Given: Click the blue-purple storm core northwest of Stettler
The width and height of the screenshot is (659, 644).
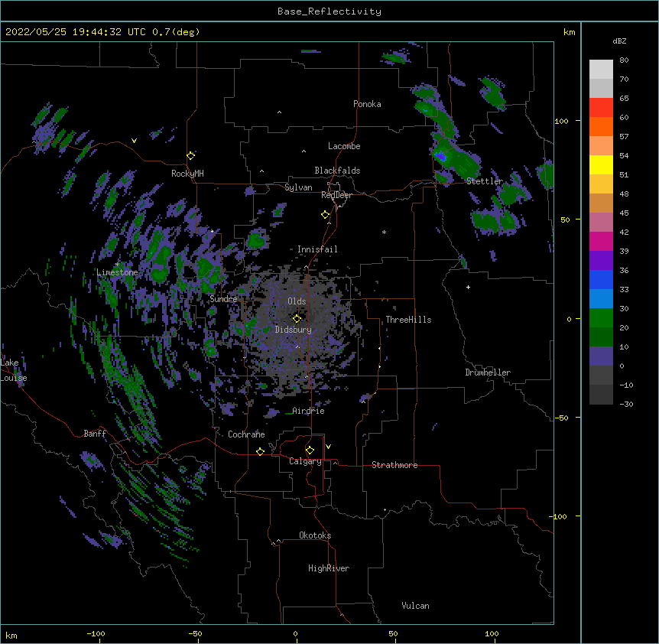Looking at the screenshot, I should pos(441,158).
